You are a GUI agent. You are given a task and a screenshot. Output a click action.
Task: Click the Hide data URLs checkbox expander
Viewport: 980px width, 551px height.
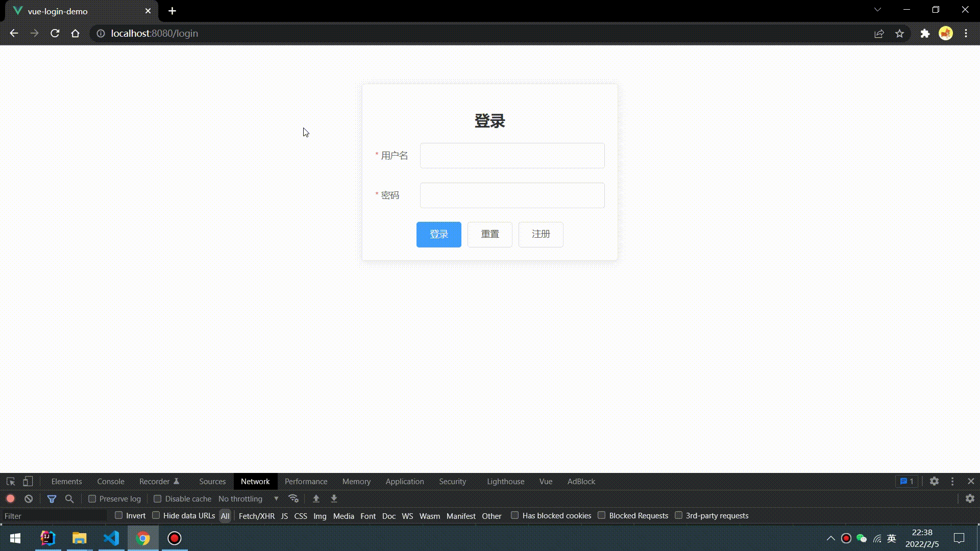pos(156,515)
